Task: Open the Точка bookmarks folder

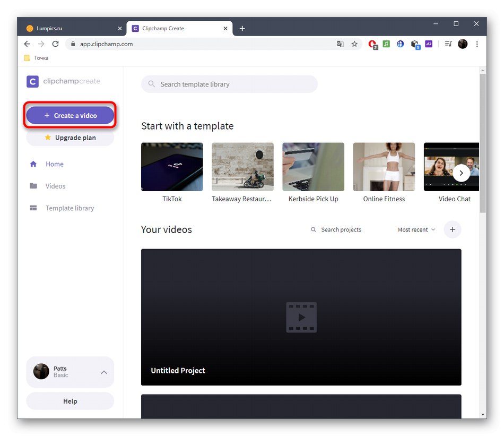Action: (36, 58)
